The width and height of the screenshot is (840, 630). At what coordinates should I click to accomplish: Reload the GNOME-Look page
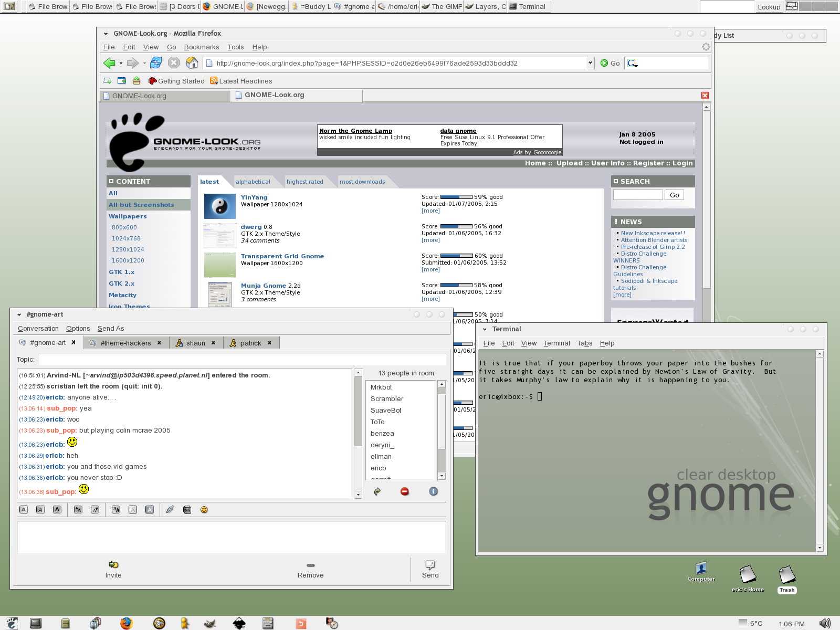tap(156, 63)
